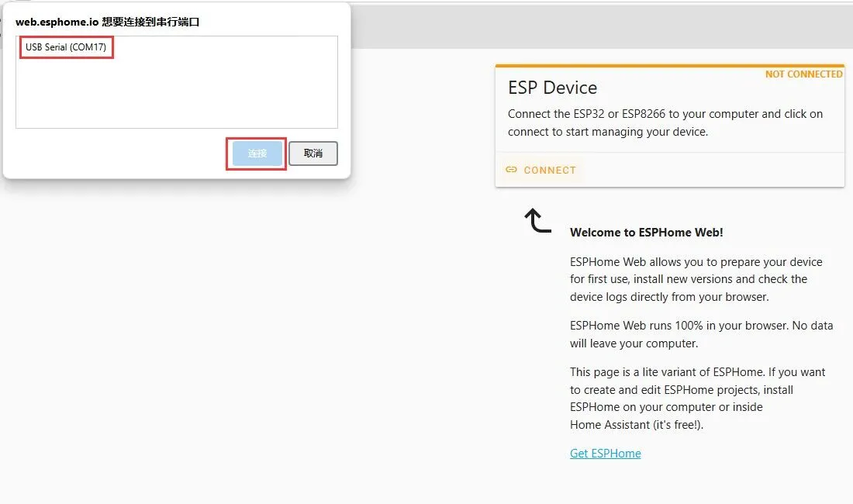Click the web.esphome.io domain in dialog title
The image size is (853, 504).
pyautogui.click(x=57, y=22)
